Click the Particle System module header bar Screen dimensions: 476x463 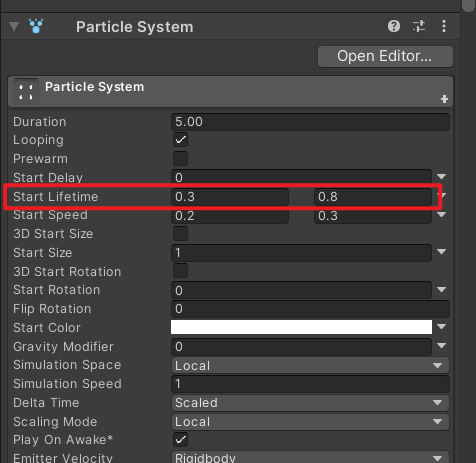[x=230, y=91]
